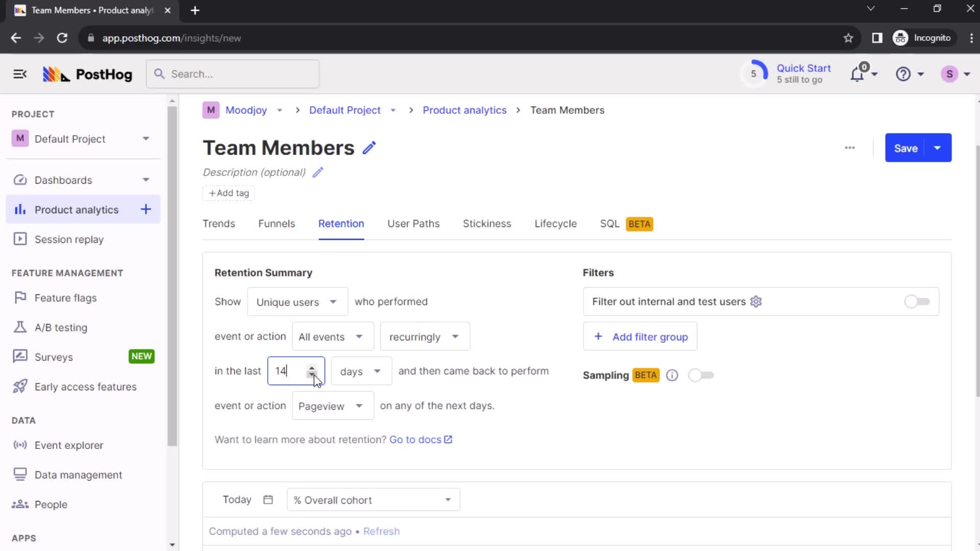Click the settings gear on filter
980x551 pixels.
tap(756, 300)
